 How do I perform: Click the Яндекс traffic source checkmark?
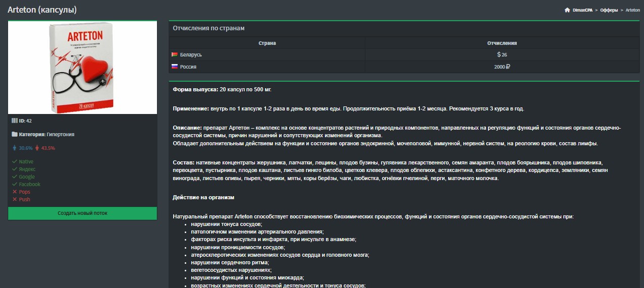pos(15,169)
